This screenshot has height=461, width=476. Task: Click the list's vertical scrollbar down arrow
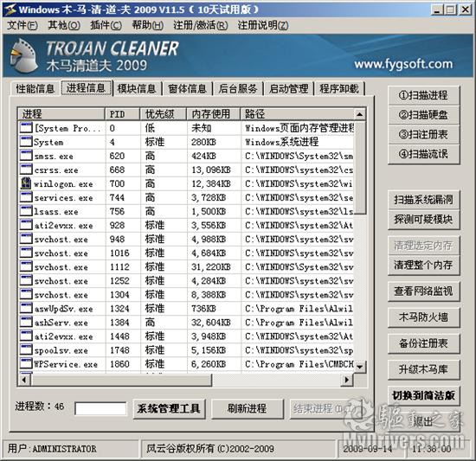point(360,367)
